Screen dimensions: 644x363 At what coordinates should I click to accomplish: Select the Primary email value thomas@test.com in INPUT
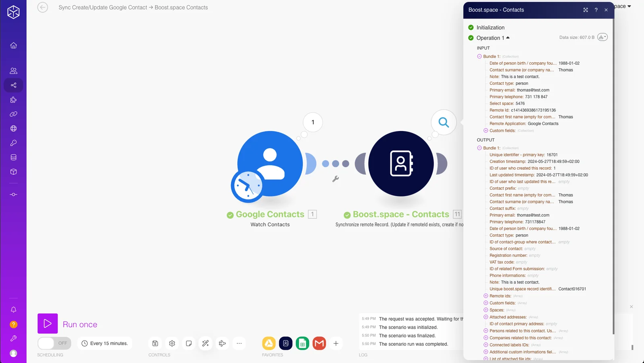click(533, 90)
